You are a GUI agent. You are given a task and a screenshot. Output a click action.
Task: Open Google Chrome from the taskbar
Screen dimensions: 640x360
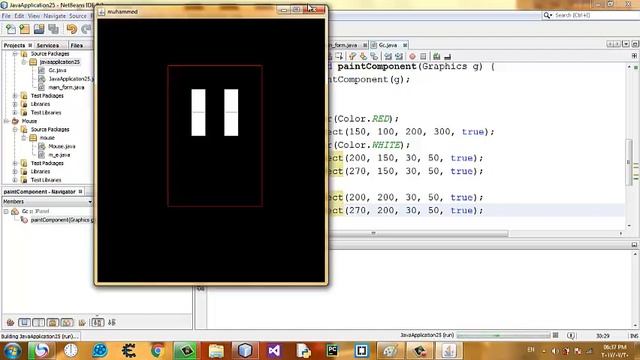[x=158, y=351]
